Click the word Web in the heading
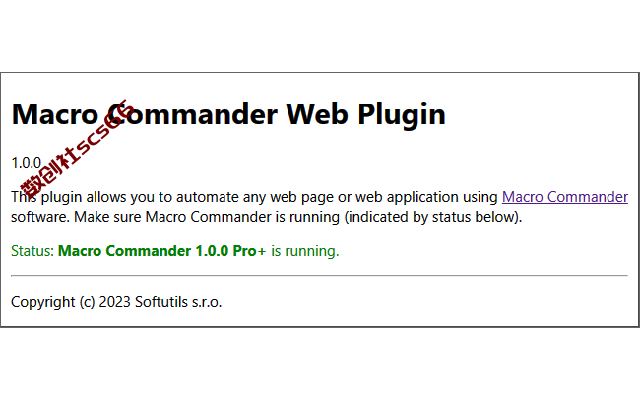The width and height of the screenshot is (640, 400). 317,114
